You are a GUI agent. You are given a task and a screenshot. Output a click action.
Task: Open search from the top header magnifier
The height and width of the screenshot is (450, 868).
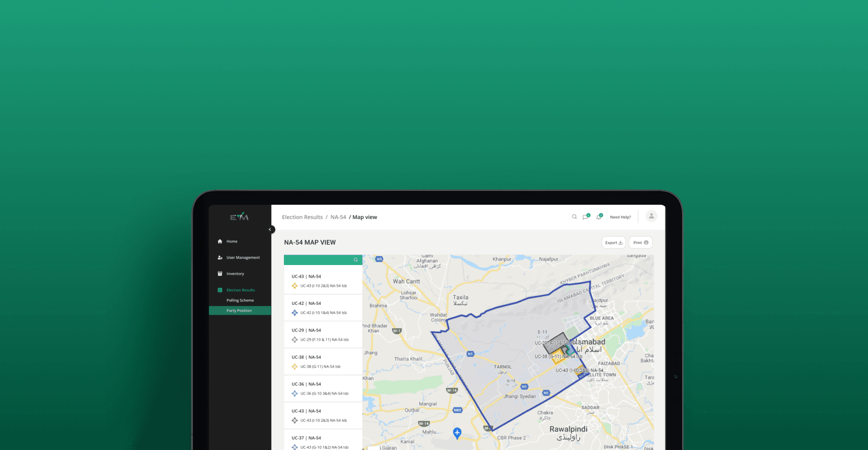pos(574,217)
